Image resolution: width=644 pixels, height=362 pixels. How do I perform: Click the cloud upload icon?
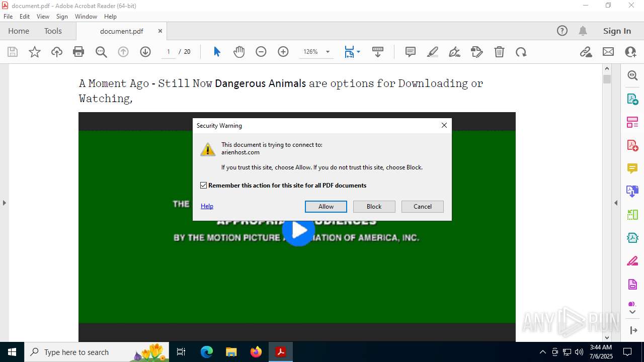pyautogui.click(x=57, y=52)
